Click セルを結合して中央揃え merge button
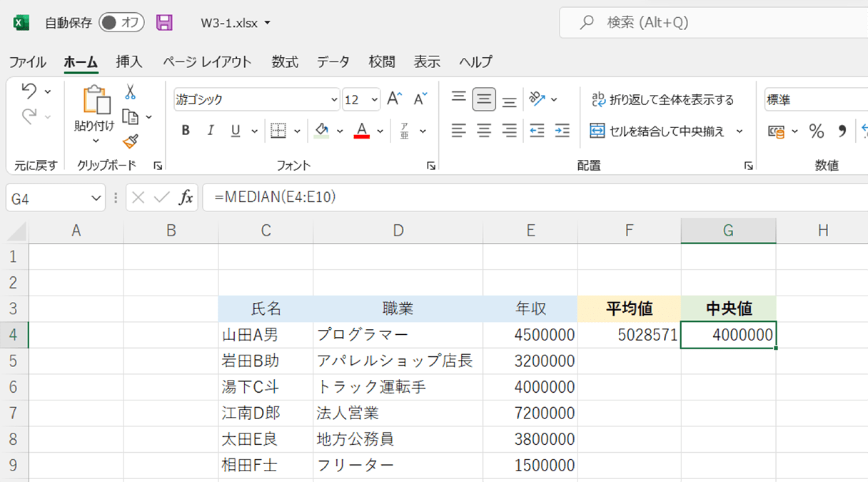Screen dimensions: 868x482 click(658, 131)
